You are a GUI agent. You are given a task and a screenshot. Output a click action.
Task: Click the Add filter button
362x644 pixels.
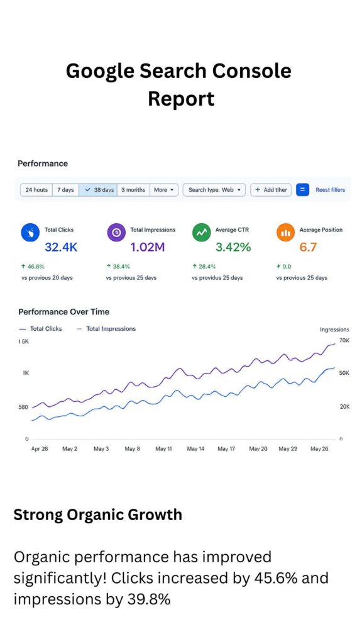[271, 190]
